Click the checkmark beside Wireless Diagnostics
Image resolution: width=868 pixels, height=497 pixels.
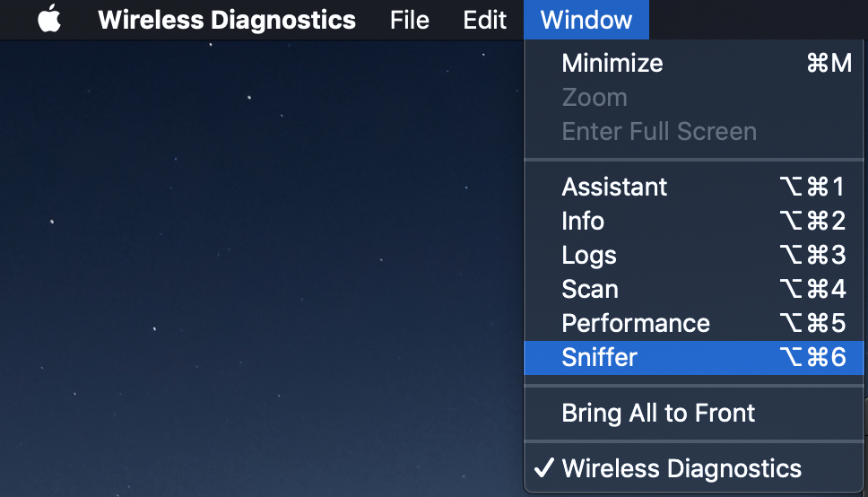click(543, 468)
